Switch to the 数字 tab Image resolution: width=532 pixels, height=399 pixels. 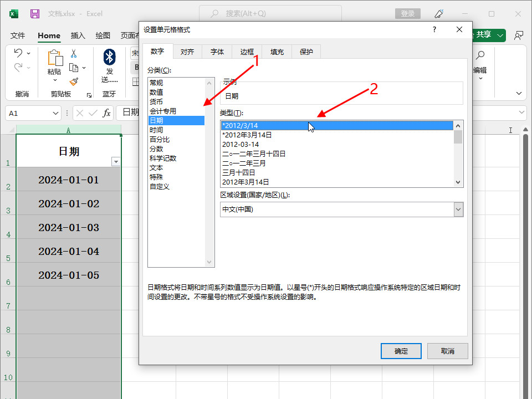[157, 52]
